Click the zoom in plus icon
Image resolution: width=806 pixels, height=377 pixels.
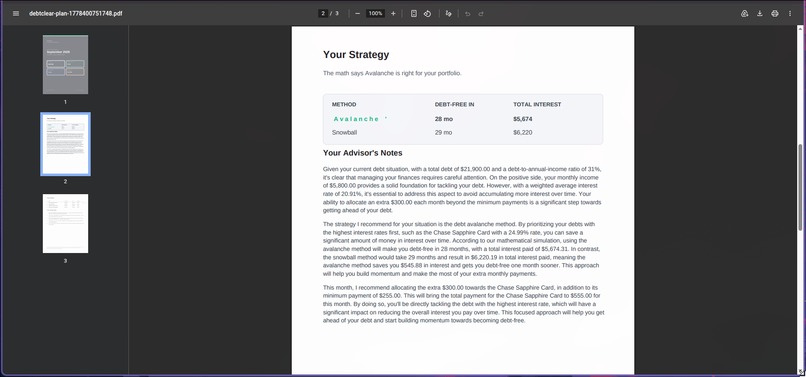(393, 13)
